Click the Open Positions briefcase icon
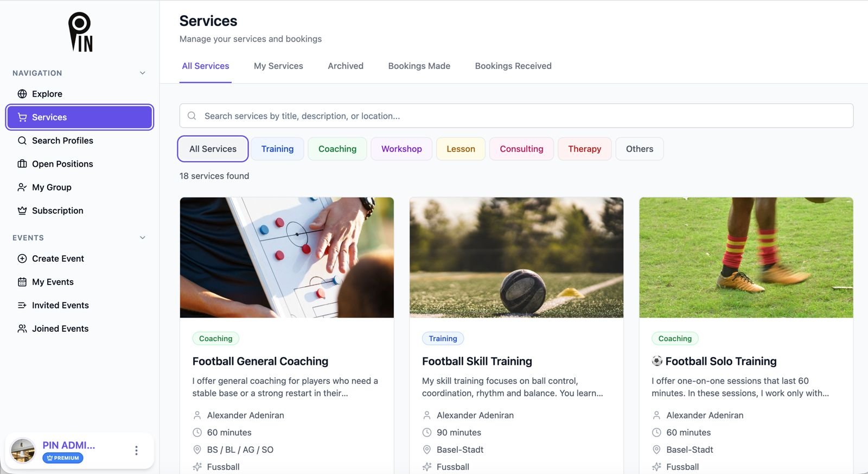The image size is (868, 474). 22,164
